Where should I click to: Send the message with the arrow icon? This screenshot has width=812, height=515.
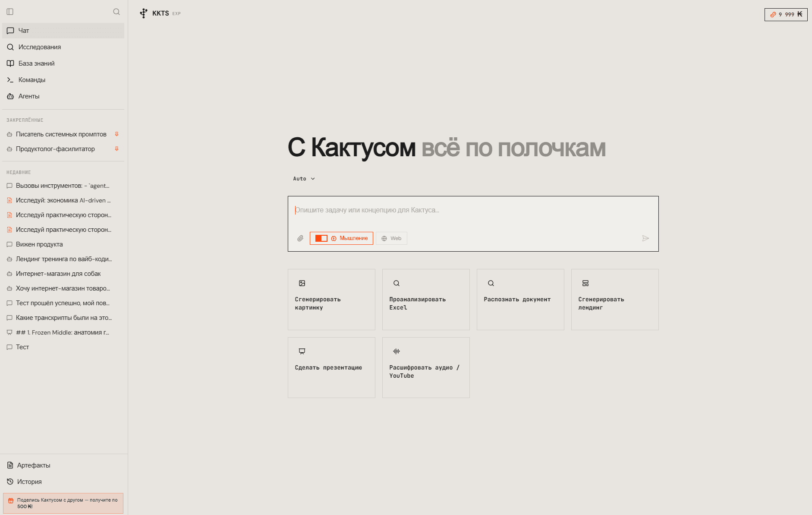click(x=646, y=238)
